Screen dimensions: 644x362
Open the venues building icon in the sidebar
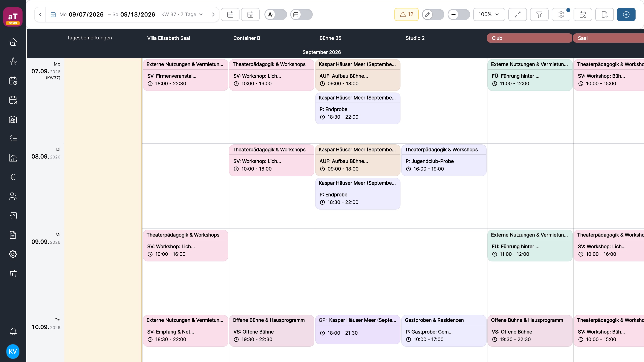(x=13, y=119)
